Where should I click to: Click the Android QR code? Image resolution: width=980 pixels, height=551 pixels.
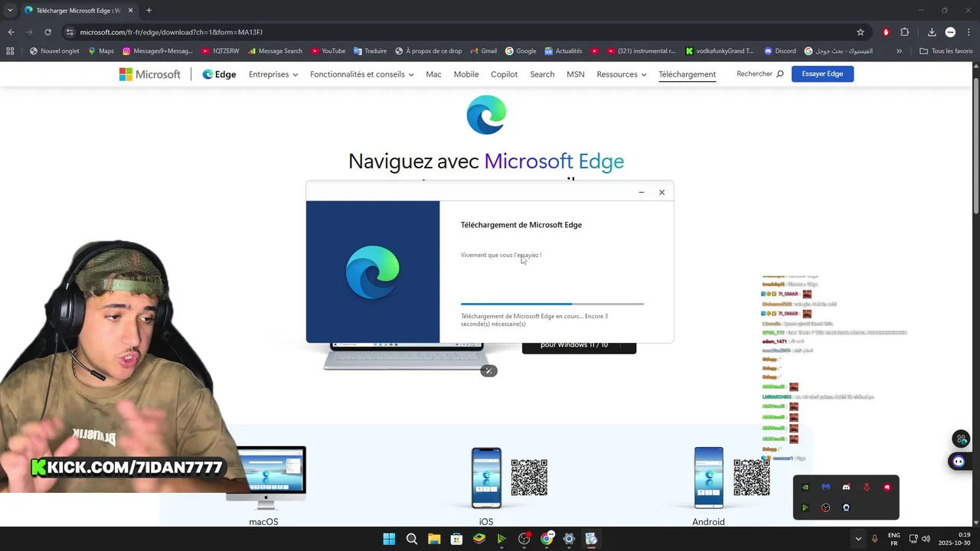pos(751,478)
